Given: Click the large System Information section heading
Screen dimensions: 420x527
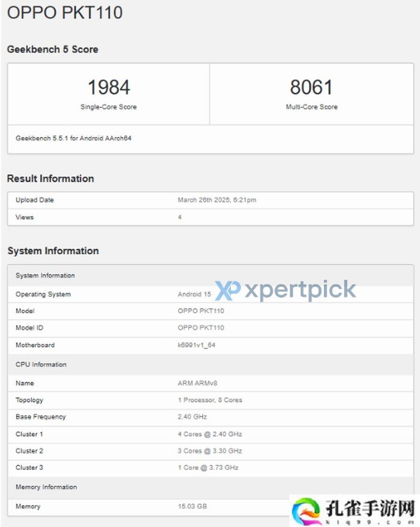Looking at the screenshot, I should pyautogui.click(x=53, y=251).
